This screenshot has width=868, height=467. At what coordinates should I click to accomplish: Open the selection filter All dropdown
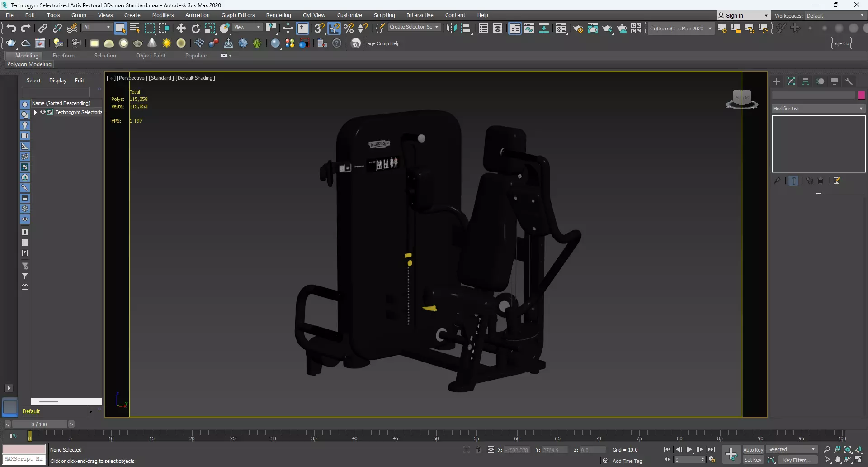point(97,27)
